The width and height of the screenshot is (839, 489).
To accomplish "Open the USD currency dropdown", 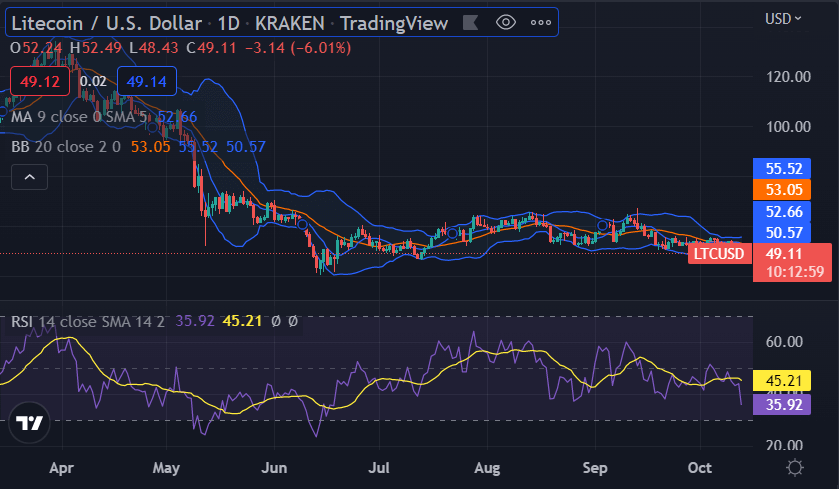I will (x=783, y=19).
